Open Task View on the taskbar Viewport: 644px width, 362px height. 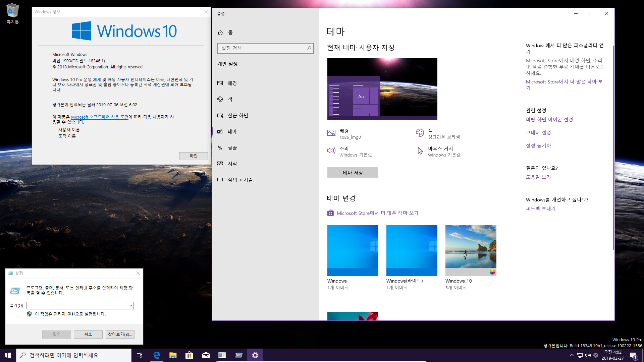[140, 355]
